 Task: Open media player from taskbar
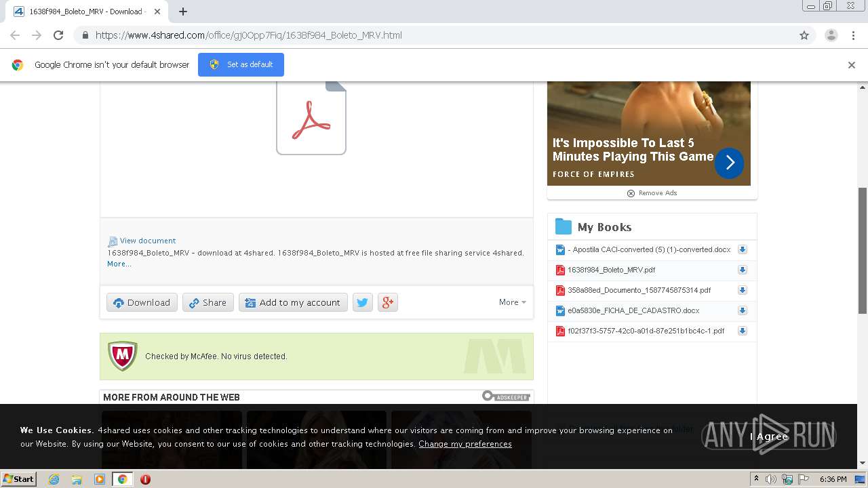(100, 479)
